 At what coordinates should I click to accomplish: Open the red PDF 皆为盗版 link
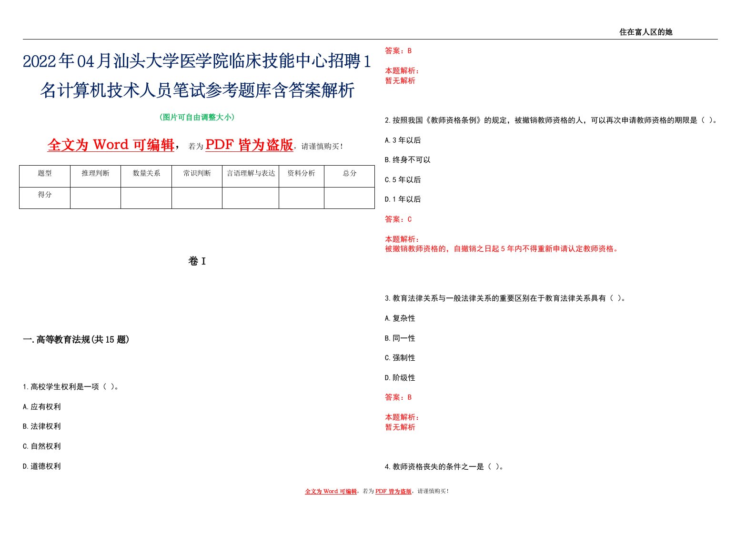(249, 145)
